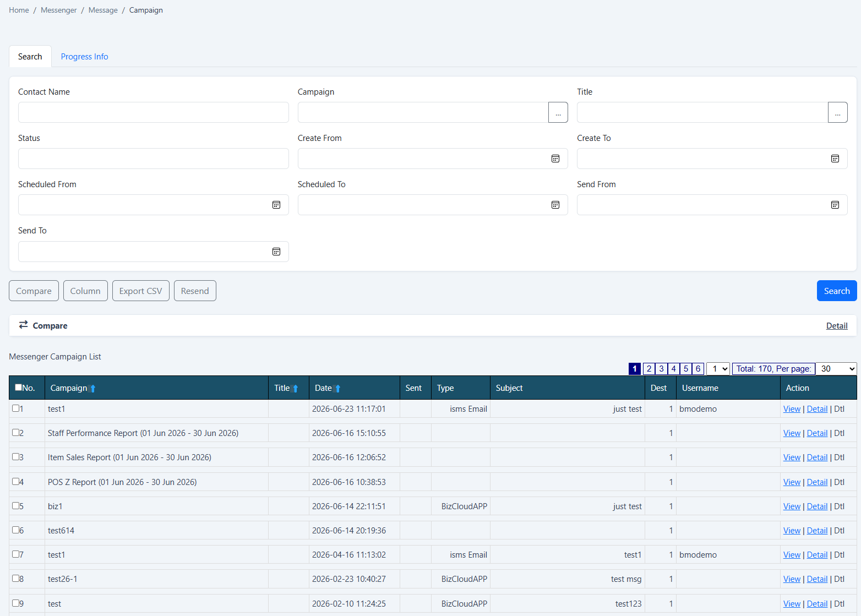This screenshot has width=861, height=616.
Task: Click Dtl for test26-1 row
Action: pos(839,579)
